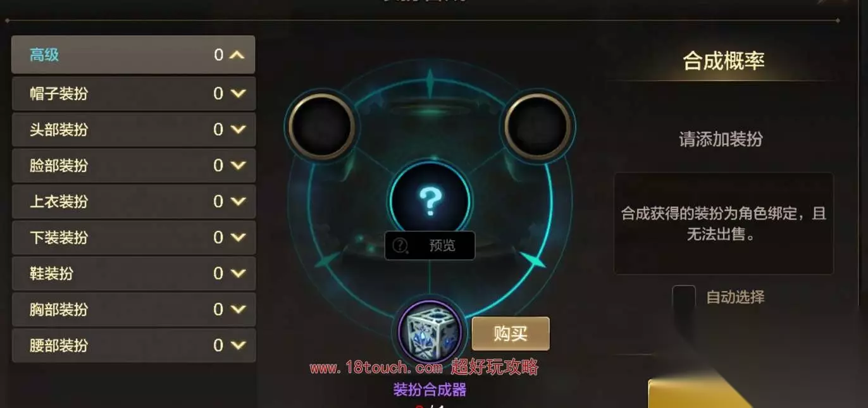Expand the 脸部装扮 chevron

(x=238, y=166)
